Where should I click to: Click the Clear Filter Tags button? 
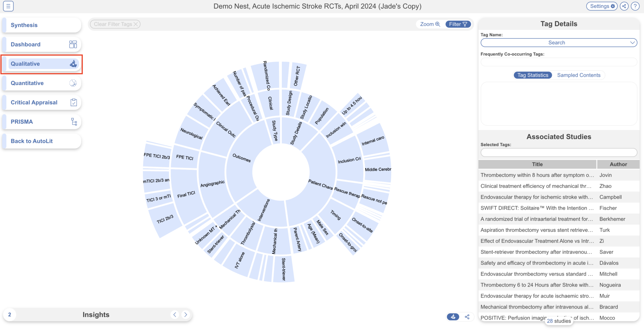point(114,24)
